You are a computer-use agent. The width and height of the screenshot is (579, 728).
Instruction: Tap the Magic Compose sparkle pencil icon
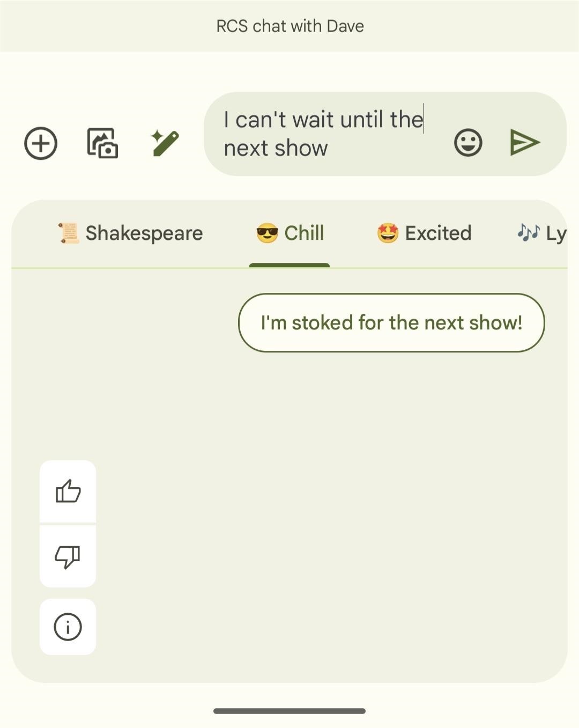(165, 143)
